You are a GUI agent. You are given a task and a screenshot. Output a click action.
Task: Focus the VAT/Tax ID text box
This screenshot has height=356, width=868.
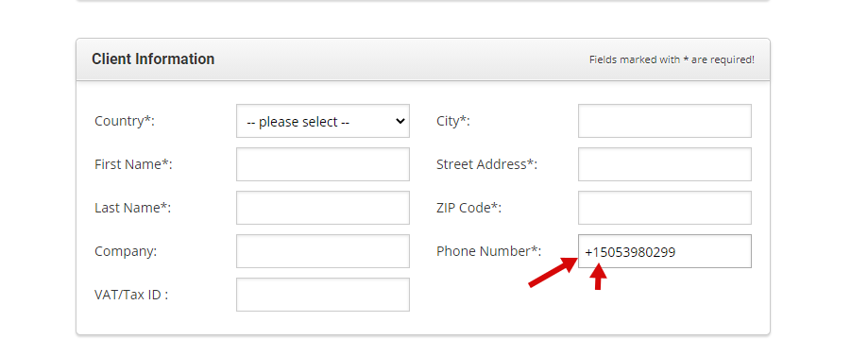click(323, 295)
